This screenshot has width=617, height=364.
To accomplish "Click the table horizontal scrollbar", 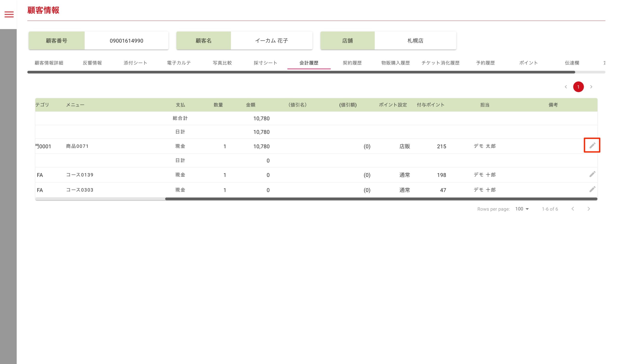I will coord(381,199).
